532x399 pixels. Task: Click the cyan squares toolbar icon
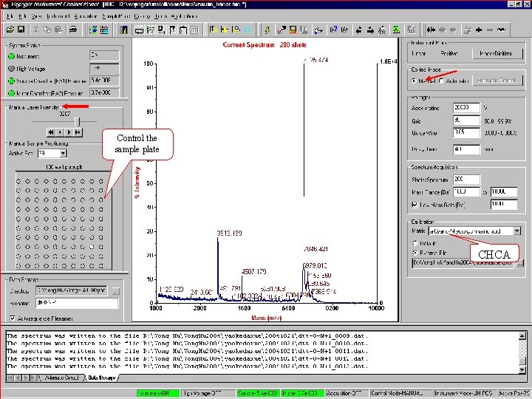(x=248, y=30)
